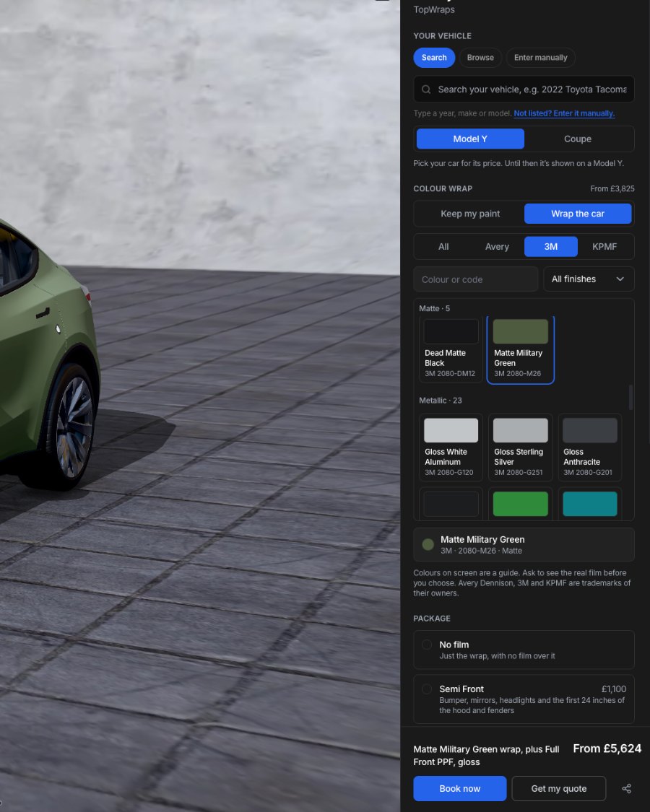Click the colour list scrollbar
Viewport: 650px width, 812px height.
click(x=630, y=397)
